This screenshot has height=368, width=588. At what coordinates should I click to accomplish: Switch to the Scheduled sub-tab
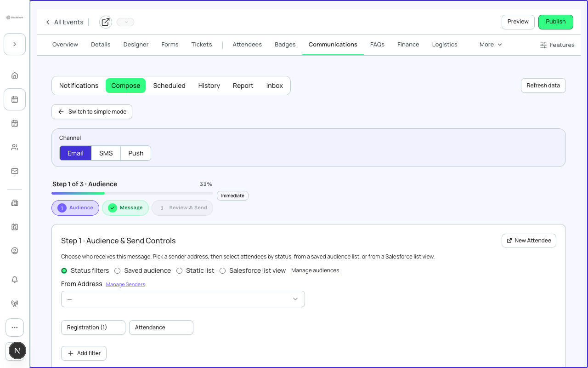(170, 86)
